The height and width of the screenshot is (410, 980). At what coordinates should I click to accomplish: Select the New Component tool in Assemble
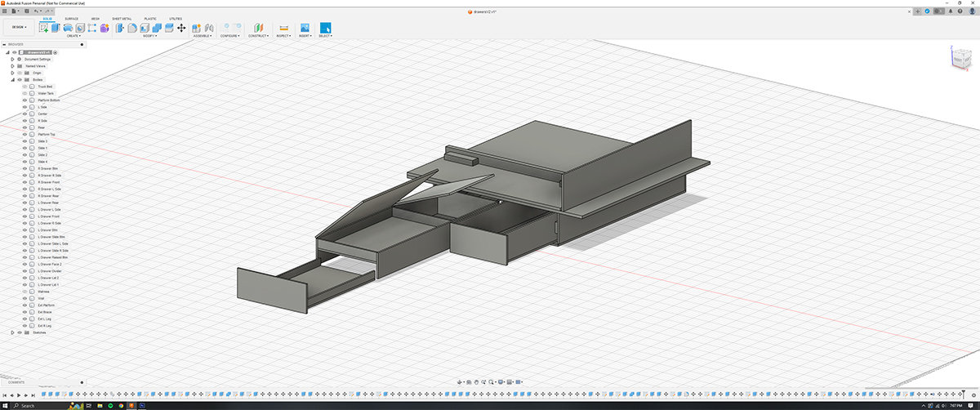coord(197,28)
